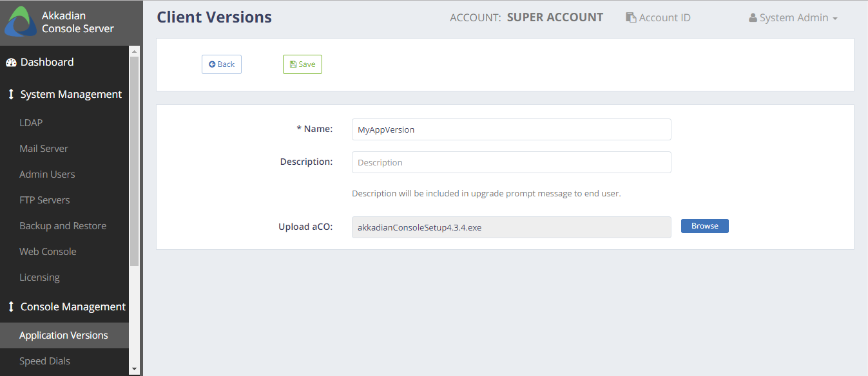
Task: Open the System Admin dropdown caret
Action: click(x=835, y=19)
